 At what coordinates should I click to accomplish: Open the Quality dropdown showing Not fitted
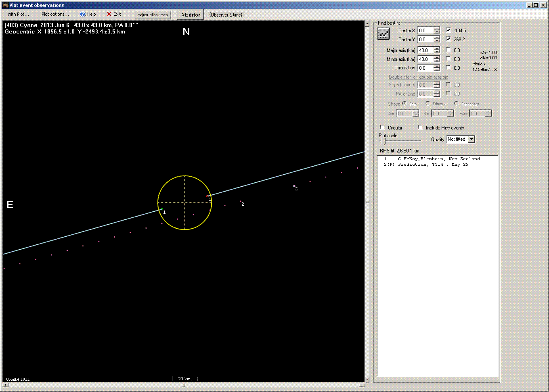[471, 139]
